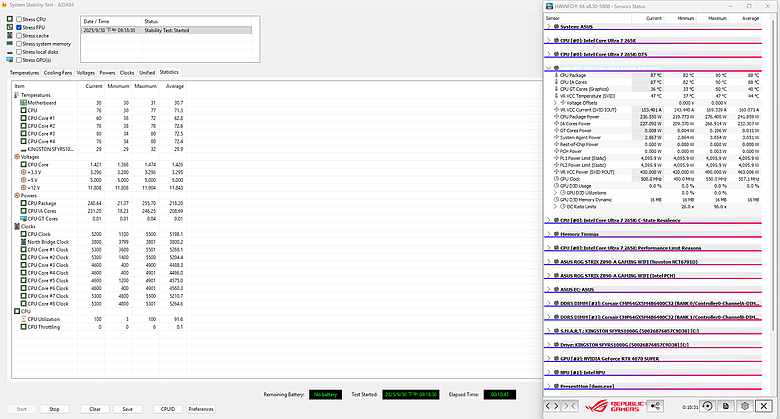The height and width of the screenshot is (419, 780).
Task: Click Start button in AIDA64
Action: pos(21,409)
